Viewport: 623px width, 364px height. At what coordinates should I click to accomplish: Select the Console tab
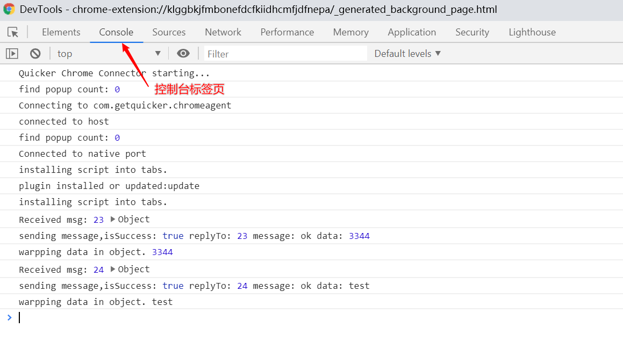[117, 32]
